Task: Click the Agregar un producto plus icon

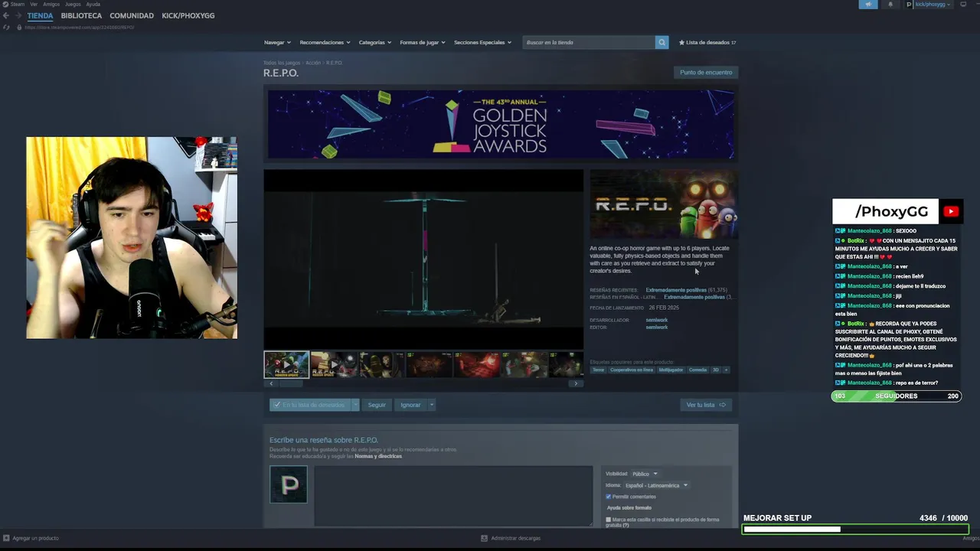Action: [x=6, y=538]
